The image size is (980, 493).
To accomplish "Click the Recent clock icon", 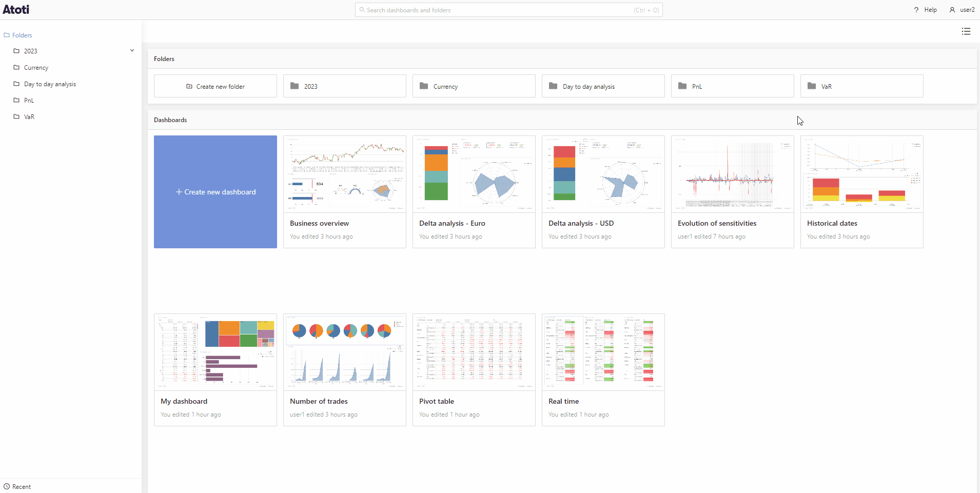I will coord(7,486).
